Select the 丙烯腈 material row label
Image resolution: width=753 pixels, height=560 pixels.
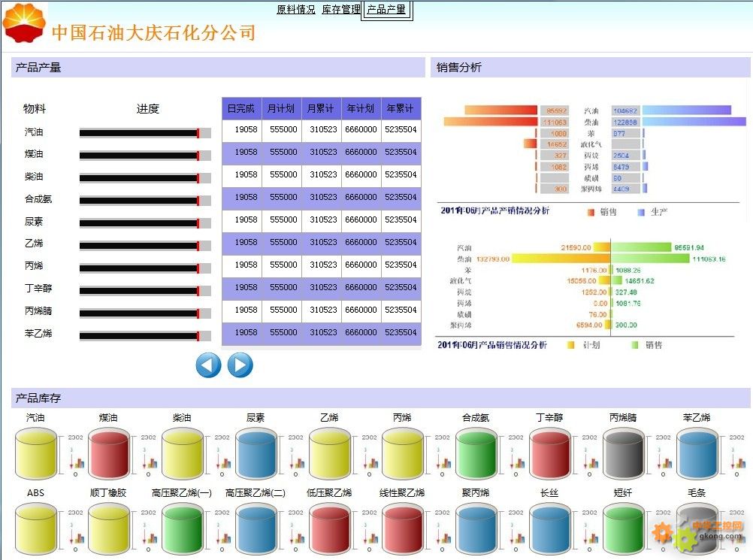(x=38, y=310)
